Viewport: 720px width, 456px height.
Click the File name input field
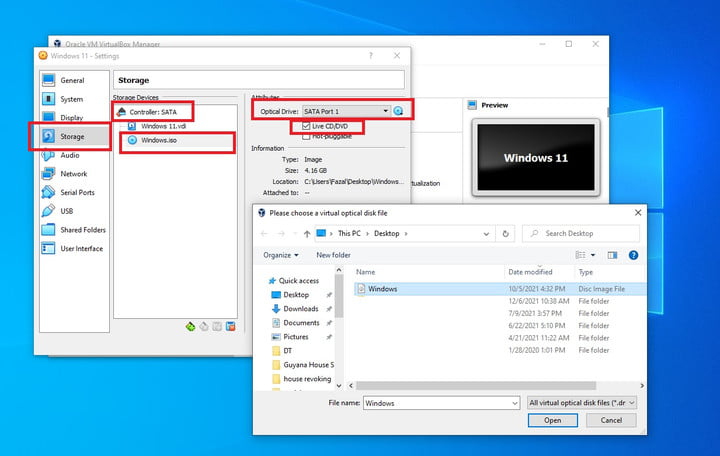tap(436, 403)
